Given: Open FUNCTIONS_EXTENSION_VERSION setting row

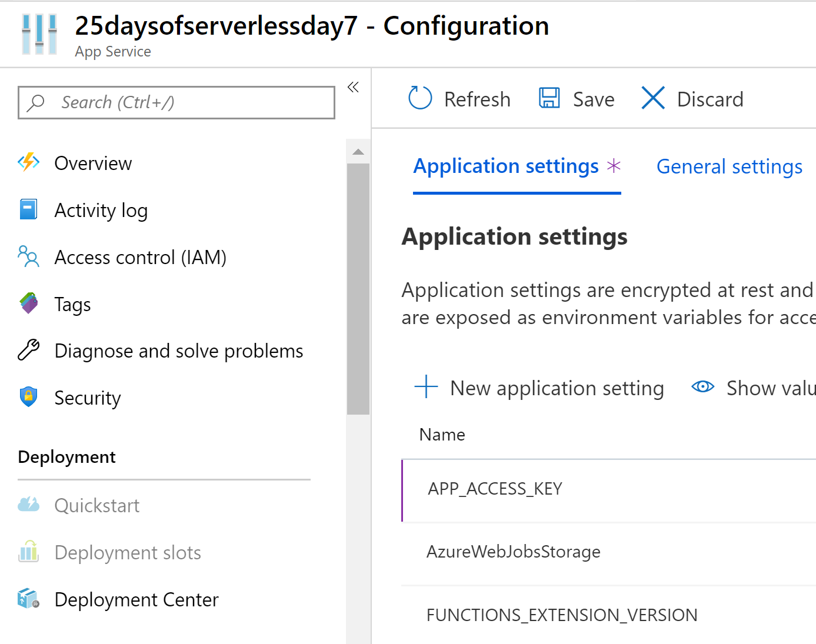Looking at the screenshot, I should click(x=561, y=615).
